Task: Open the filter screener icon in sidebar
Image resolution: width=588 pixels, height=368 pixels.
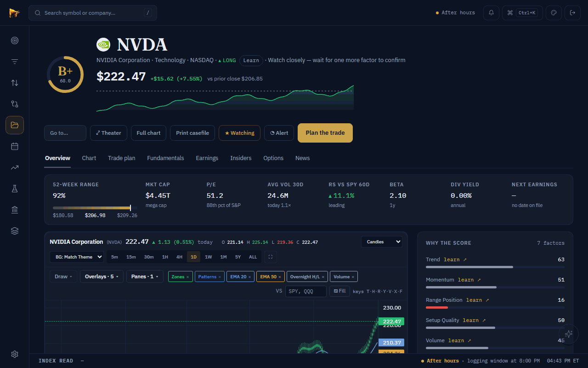Action: [15, 62]
